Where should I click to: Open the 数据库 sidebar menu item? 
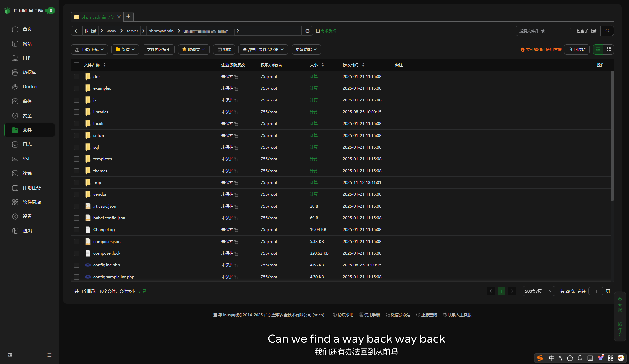(29, 72)
